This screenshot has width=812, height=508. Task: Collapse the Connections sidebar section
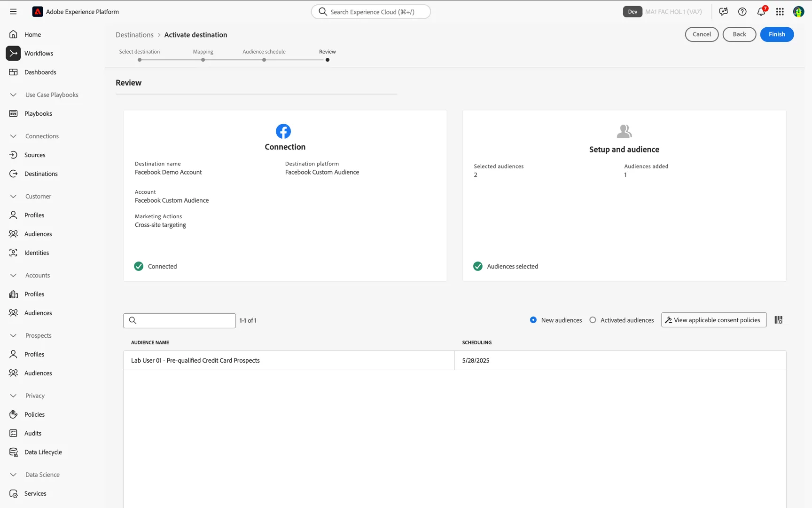(13, 136)
